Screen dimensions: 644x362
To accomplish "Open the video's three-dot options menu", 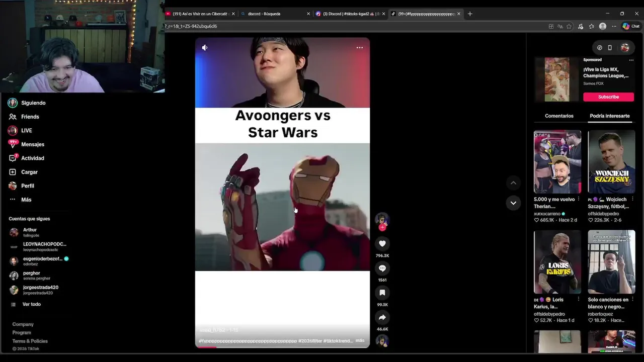I will coord(360,48).
